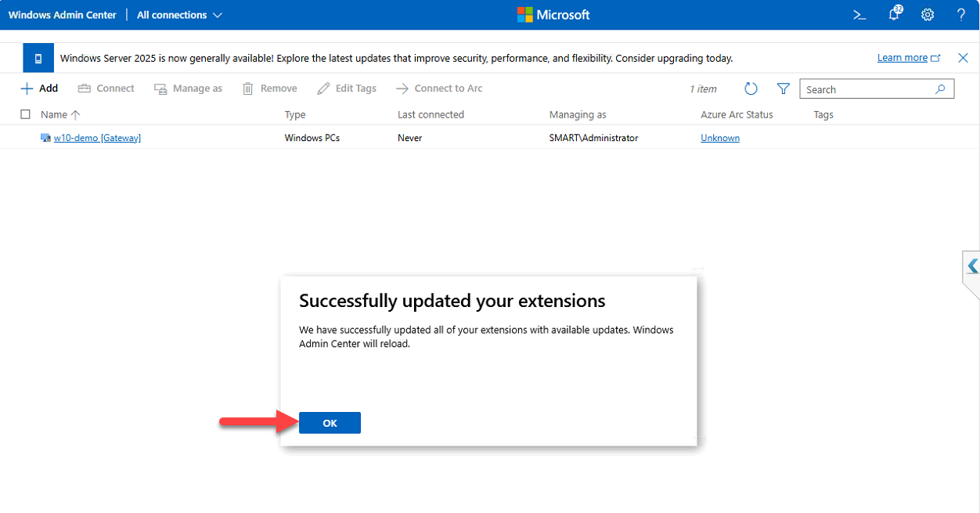Expand the right side panel chevron
Image resolution: width=980 pixels, height=513 pixels.
(x=972, y=266)
